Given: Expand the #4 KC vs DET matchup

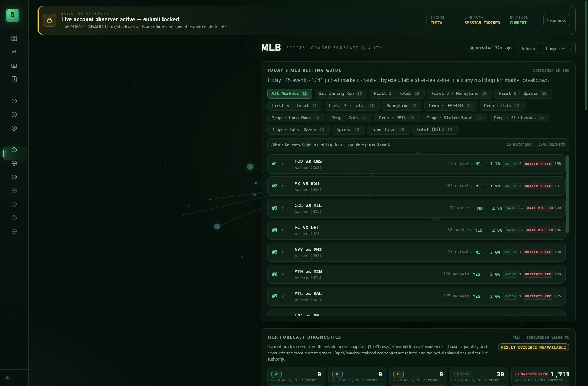Looking at the screenshot, I should (x=416, y=230).
